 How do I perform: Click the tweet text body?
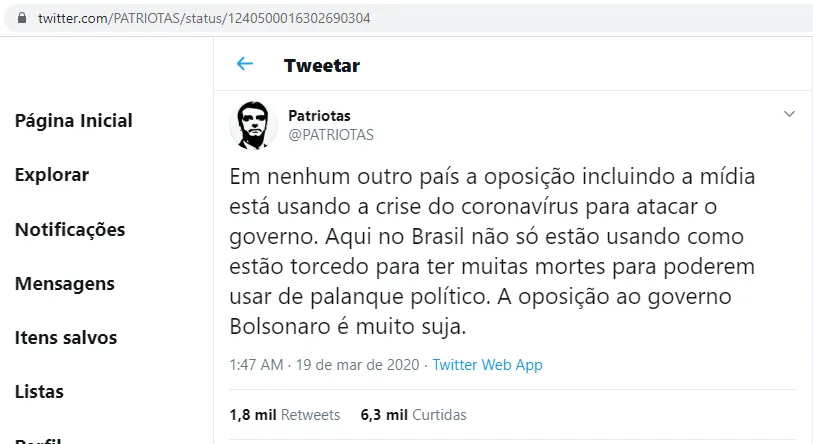pos(492,252)
